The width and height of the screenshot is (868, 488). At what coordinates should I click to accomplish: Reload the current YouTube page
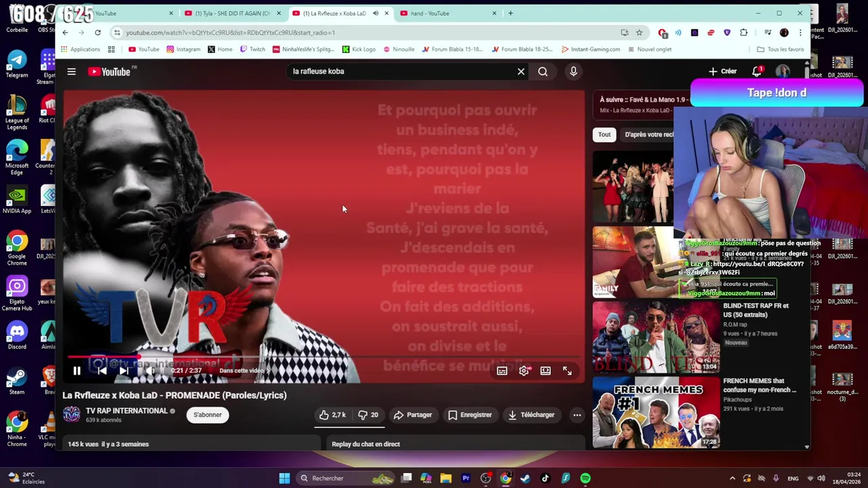coord(98,33)
